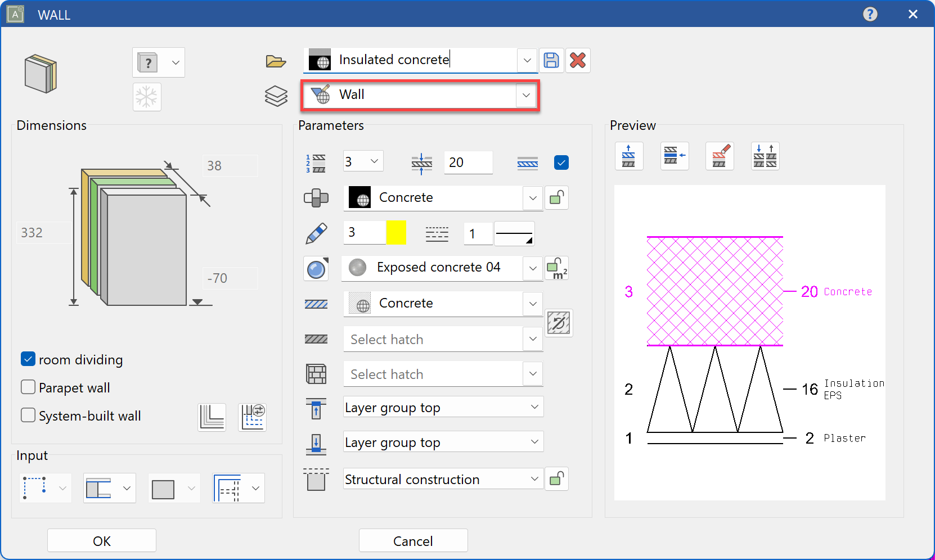Click the insert layer between icon in Preview
This screenshot has width=935, height=560.
674,156
